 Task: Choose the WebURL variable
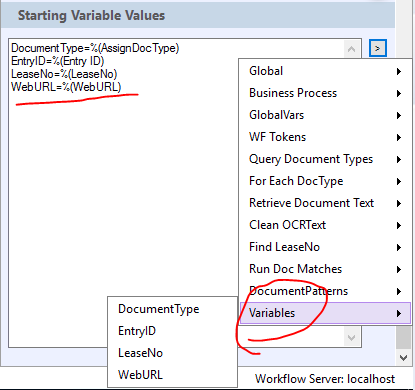tap(172, 375)
